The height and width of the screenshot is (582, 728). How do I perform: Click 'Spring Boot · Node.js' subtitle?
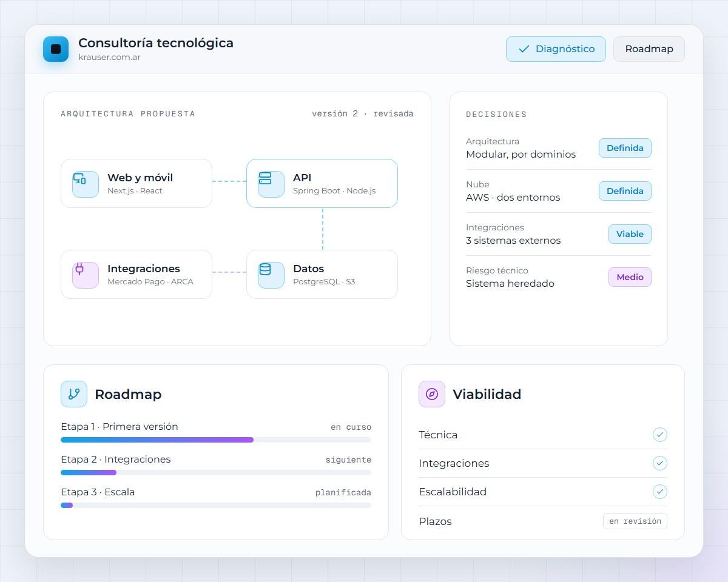point(334,191)
